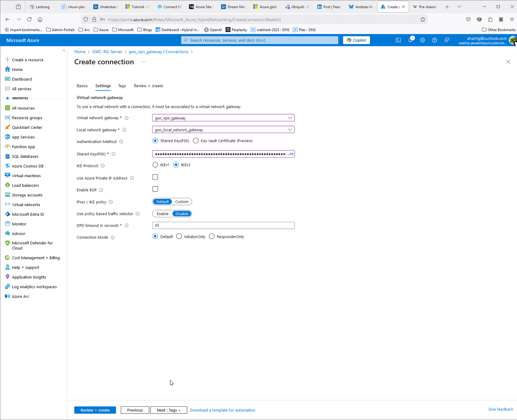Launch Cloud Shell from the top bar
517x420 pixels.
(398, 40)
